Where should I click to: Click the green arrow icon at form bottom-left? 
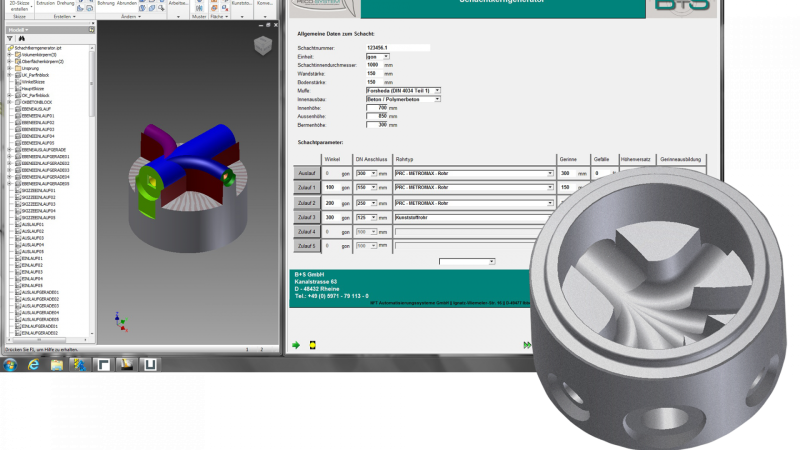[297, 345]
